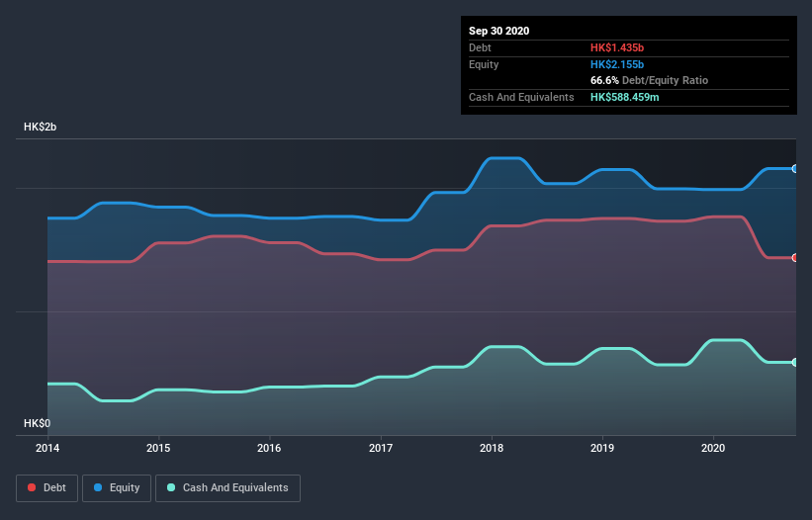Click the HK$2.155b equity value
The image size is (812, 520).
coord(617,64)
